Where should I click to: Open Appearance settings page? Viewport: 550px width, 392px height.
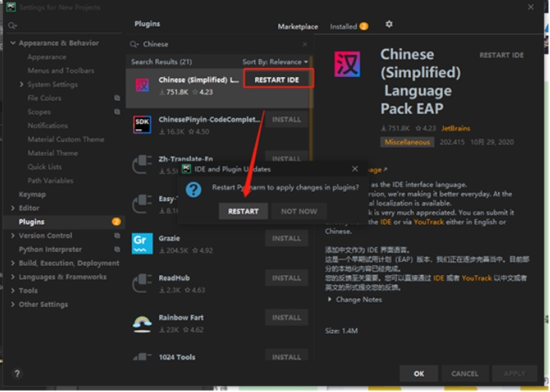[47, 57]
